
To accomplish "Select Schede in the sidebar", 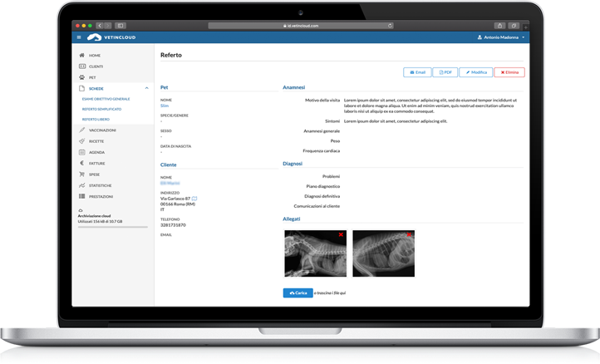I will click(96, 89).
